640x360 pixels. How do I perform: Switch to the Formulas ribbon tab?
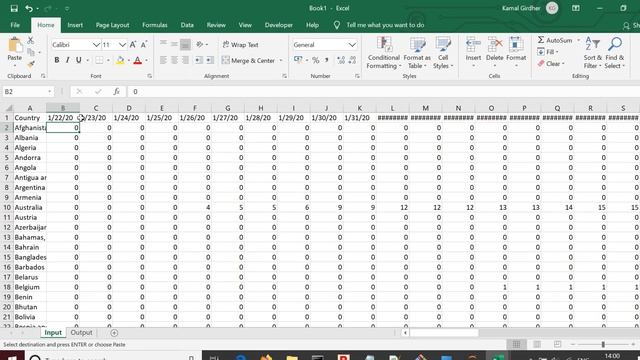point(155,25)
